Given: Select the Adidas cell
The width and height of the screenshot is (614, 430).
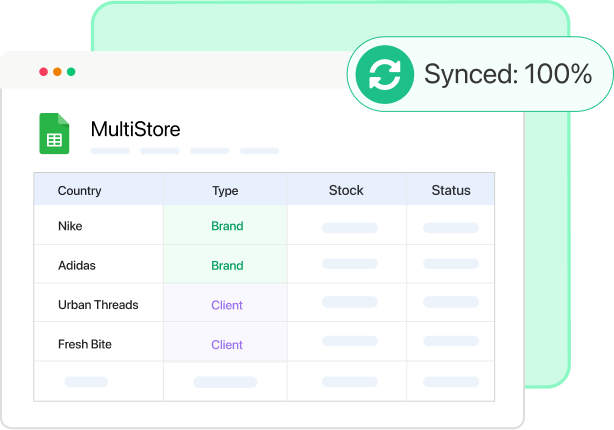Looking at the screenshot, I should pyautogui.click(x=99, y=264).
